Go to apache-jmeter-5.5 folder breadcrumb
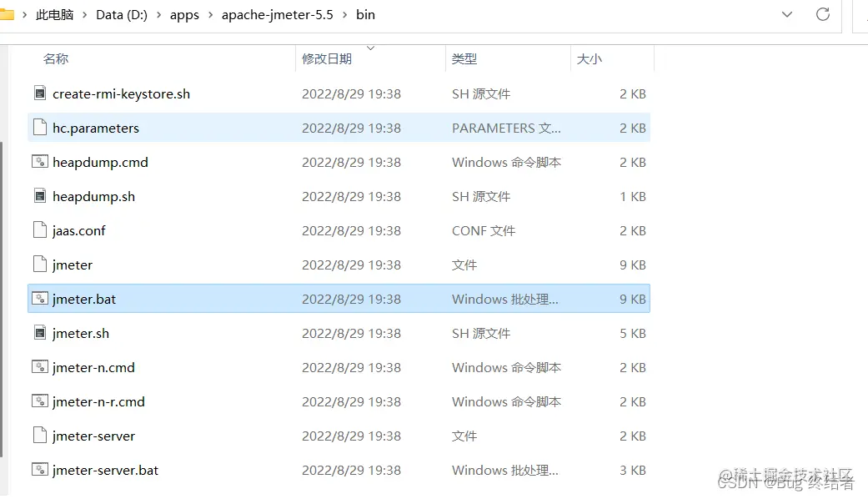868x499 pixels. tap(278, 15)
